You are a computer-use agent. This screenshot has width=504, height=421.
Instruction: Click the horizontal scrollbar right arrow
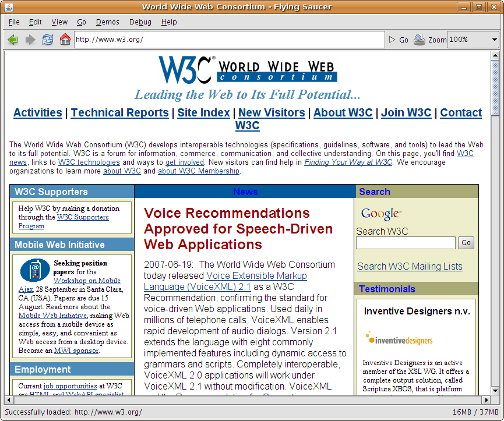pyautogui.click(x=487, y=400)
